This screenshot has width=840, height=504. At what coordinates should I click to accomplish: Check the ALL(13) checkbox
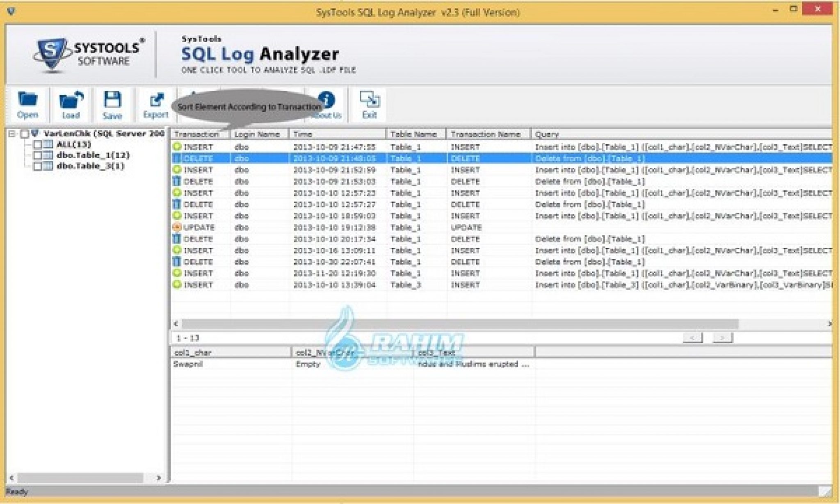point(37,144)
